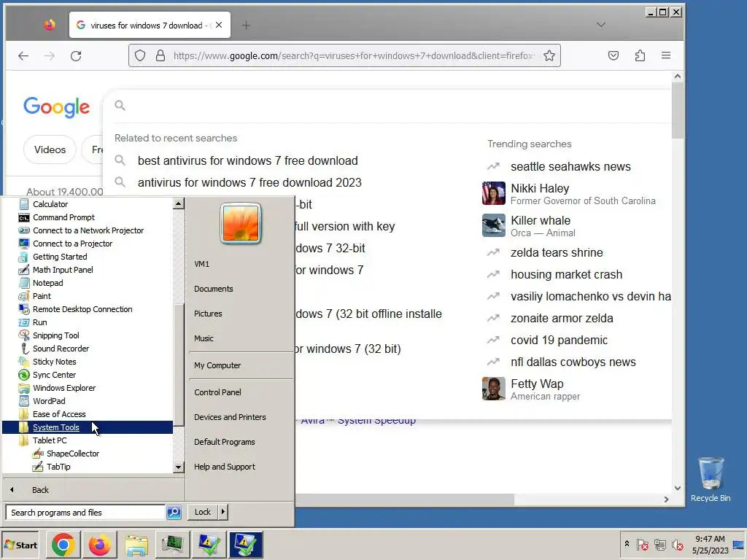Click the Firefox address bar URL
The height and width of the screenshot is (560, 747).
pyautogui.click(x=352, y=55)
